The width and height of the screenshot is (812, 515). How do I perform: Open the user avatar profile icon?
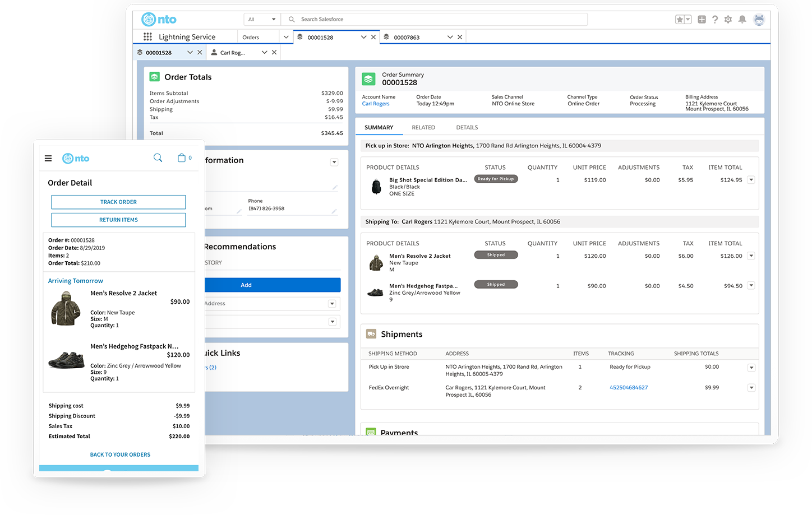point(759,19)
